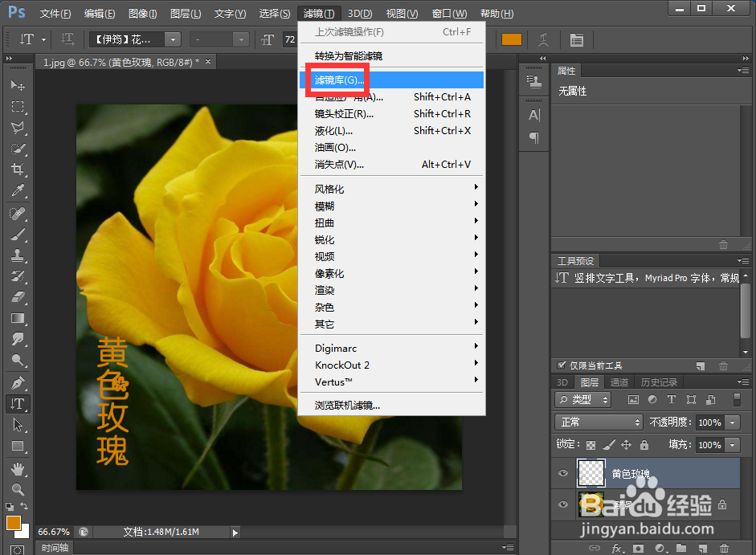Delete layer using trash icon in Layers panel
This screenshot has width=756, height=555.
724,549
